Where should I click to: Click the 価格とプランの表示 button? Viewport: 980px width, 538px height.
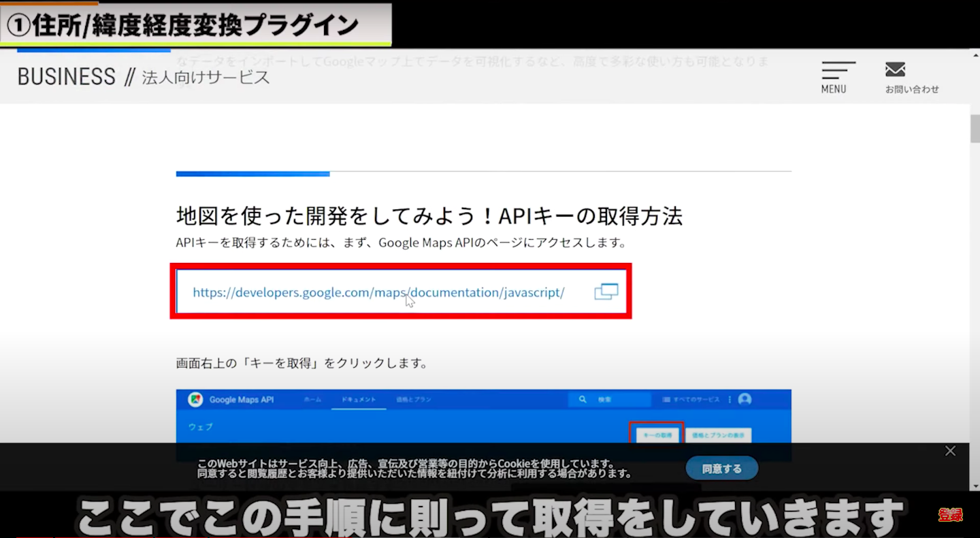tap(718, 434)
